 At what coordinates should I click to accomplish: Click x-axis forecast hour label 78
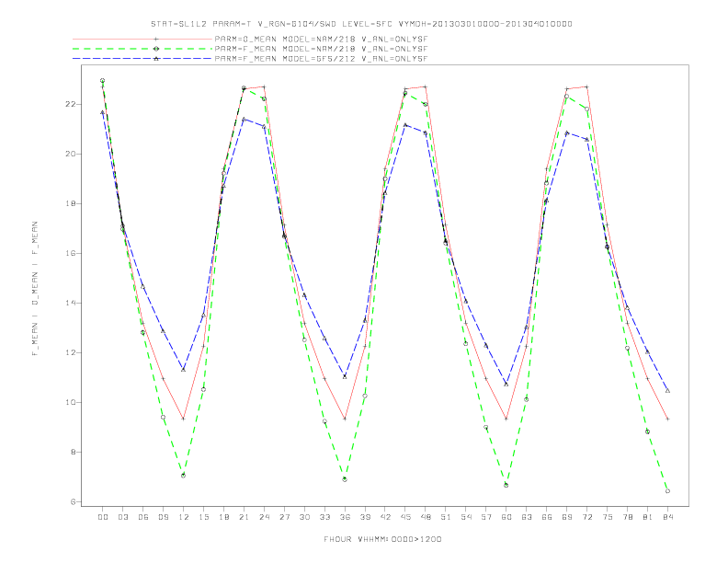click(x=627, y=517)
